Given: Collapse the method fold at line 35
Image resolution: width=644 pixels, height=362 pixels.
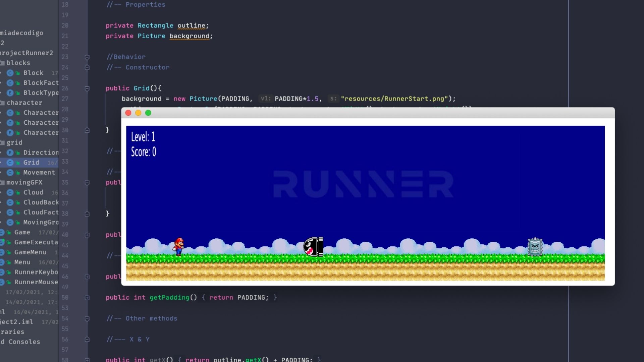Looking at the screenshot, I should pyautogui.click(x=87, y=183).
